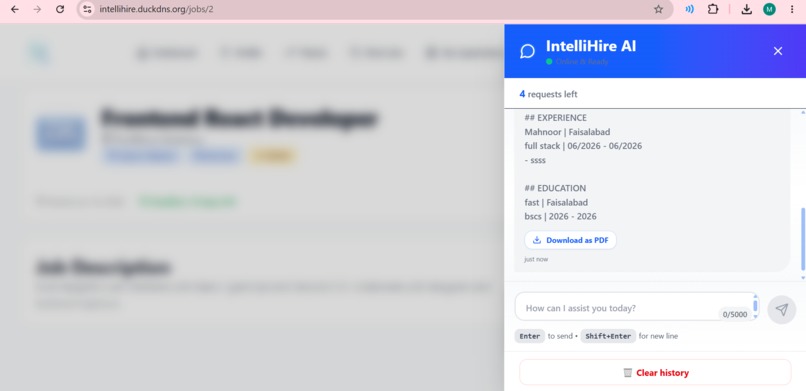Click the trash icon in Clear history

[x=628, y=373]
